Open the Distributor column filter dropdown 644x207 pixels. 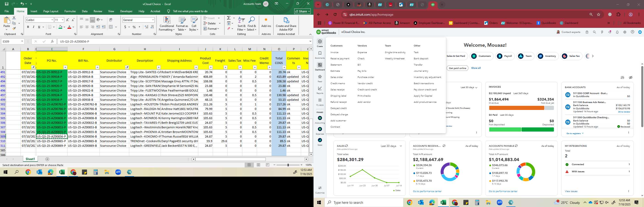coord(127,67)
